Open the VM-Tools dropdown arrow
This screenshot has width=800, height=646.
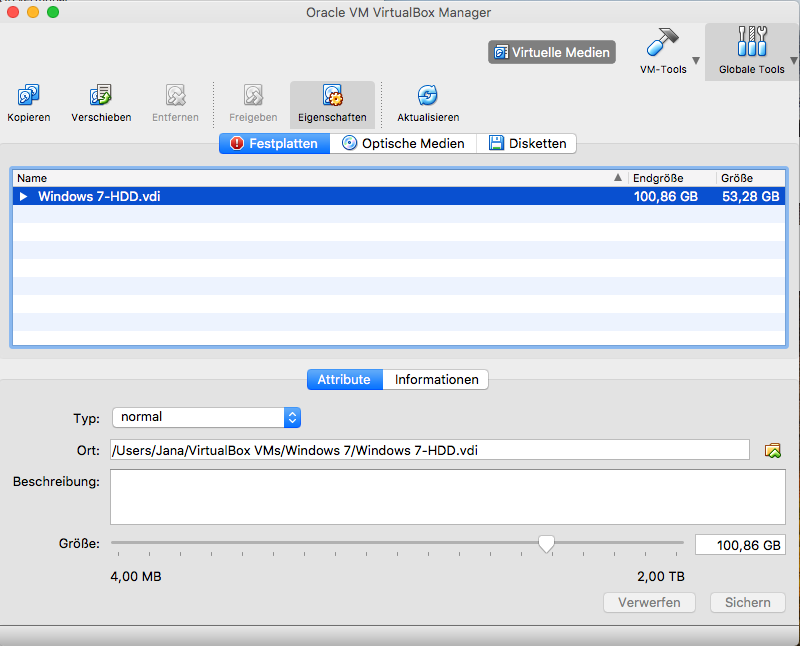[695, 60]
